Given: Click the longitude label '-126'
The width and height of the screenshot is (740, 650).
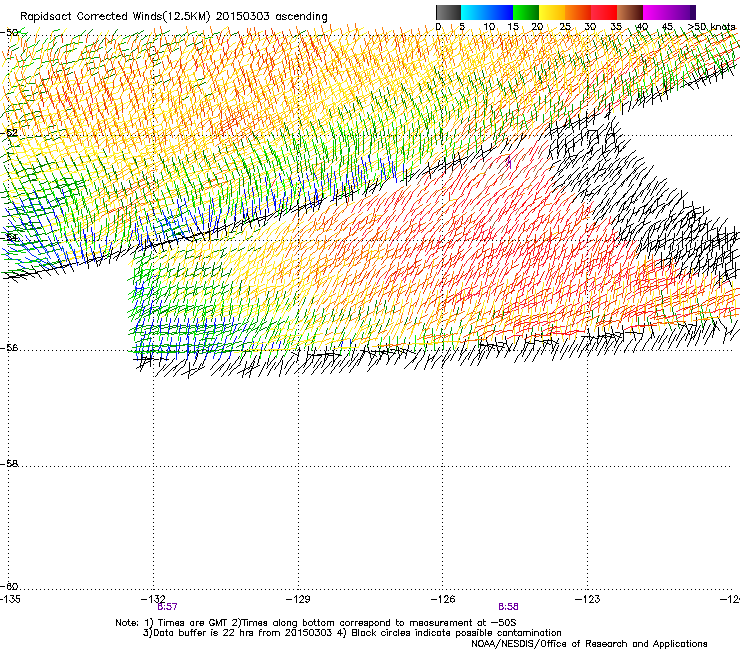Looking at the screenshot, I should (443, 599).
